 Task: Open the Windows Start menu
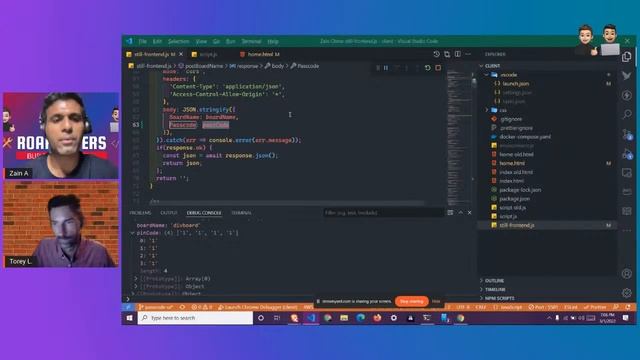pos(129,318)
